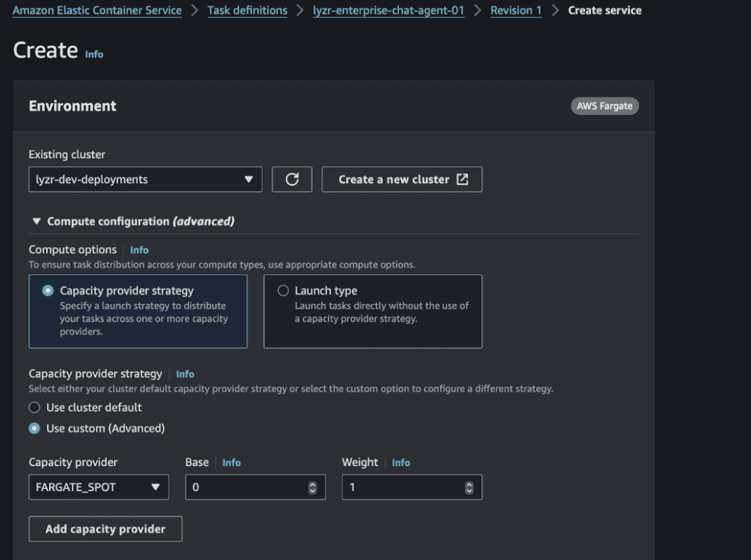Click the refresh cluster list icon button
The width and height of the screenshot is (751, 560).
pos(292,180)
